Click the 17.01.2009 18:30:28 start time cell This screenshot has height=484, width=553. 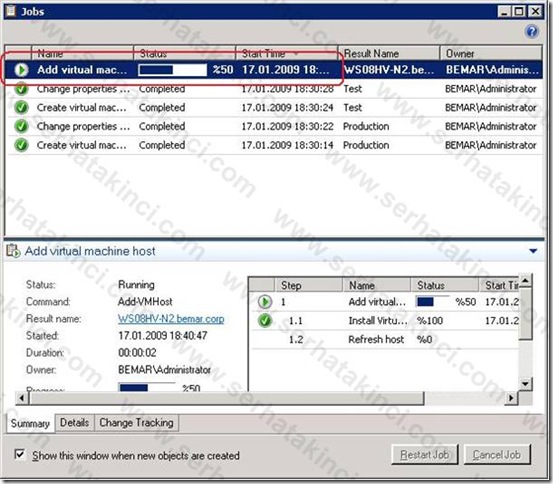coord(287,89)
